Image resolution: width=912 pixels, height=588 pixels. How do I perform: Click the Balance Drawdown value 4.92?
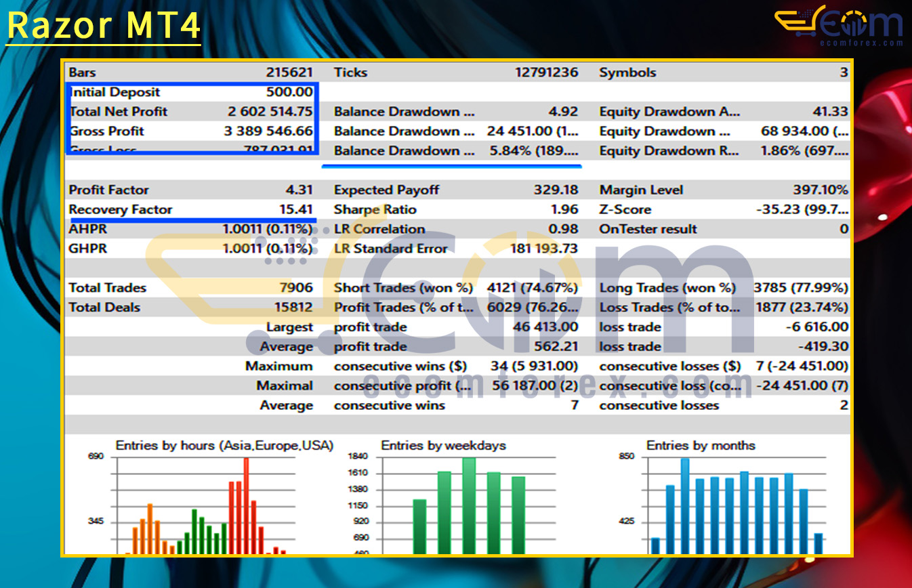[564, 112]
